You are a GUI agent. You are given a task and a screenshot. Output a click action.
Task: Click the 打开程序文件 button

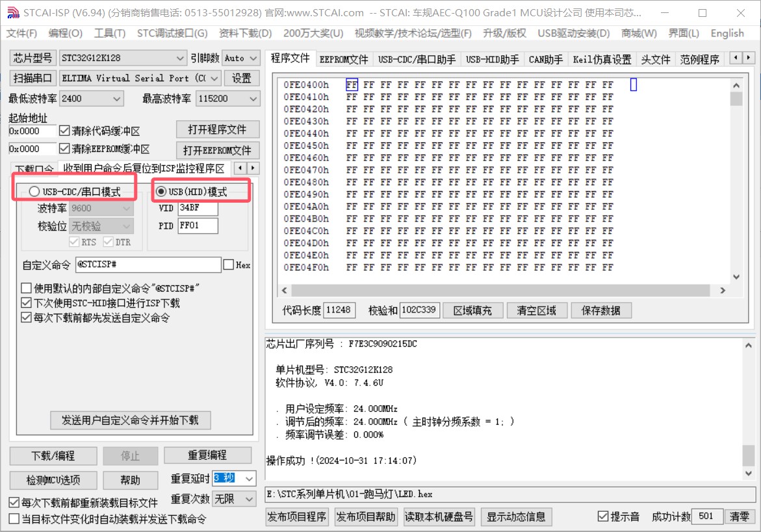(218, 129)
